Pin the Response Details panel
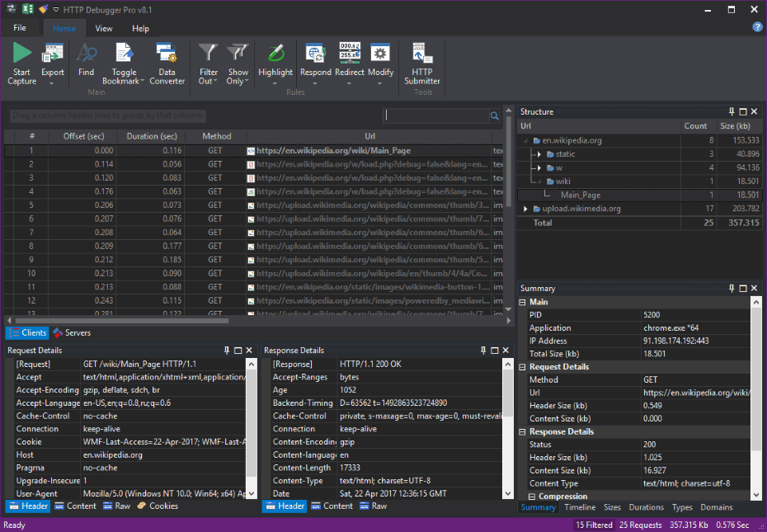This screenshot has height=532, width=767. (x=482, y=350)
